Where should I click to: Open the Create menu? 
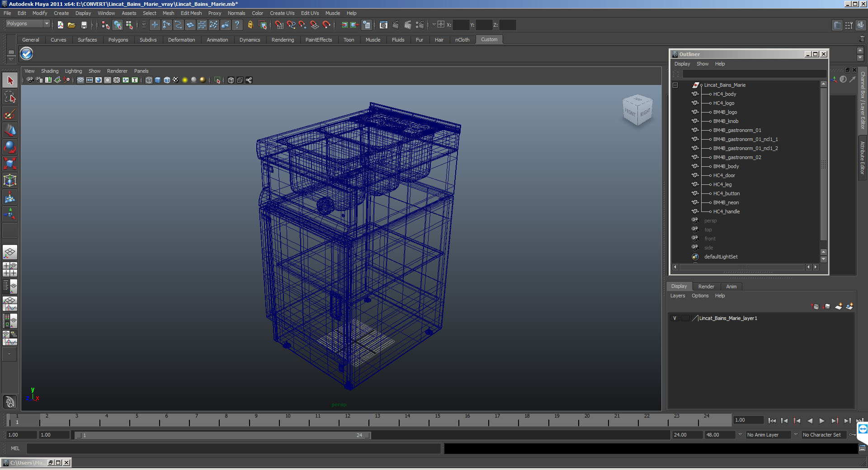click(x=61, y=13)
